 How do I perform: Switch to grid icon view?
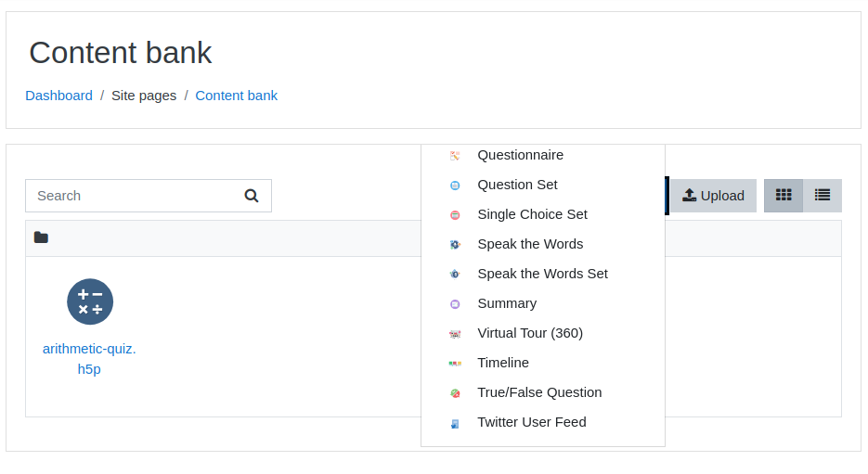(784, 195)
